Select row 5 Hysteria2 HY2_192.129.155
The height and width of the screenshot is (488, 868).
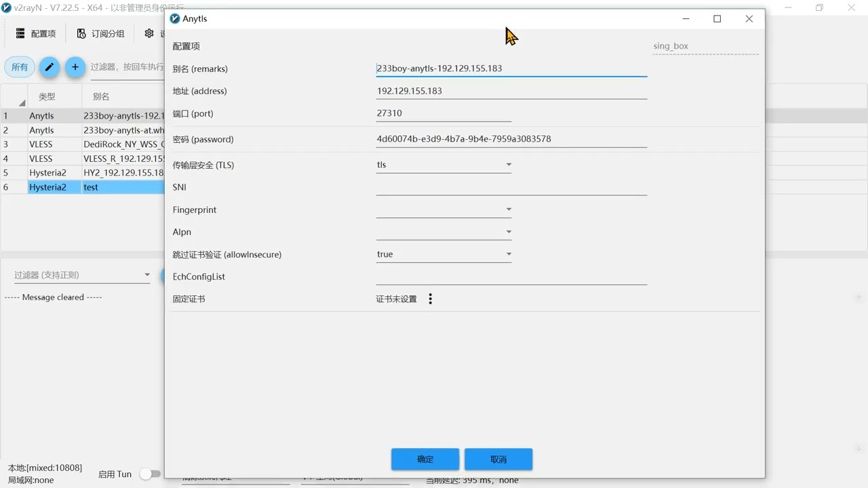click(x=82, y=173)
